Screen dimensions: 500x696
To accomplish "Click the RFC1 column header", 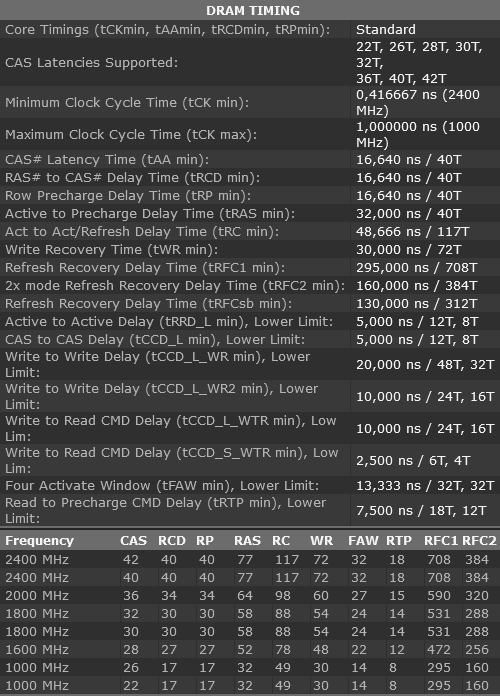I will pos(440,541).
